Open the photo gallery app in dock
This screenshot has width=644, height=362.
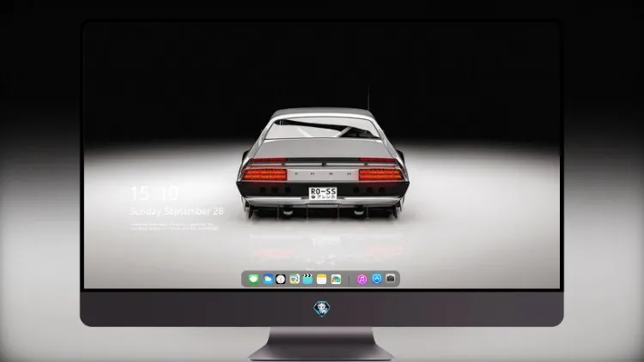[x=336, y=279]
